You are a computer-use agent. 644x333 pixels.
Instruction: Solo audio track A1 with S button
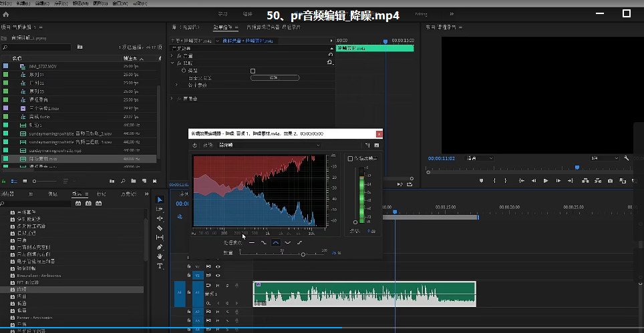(227, 285)
